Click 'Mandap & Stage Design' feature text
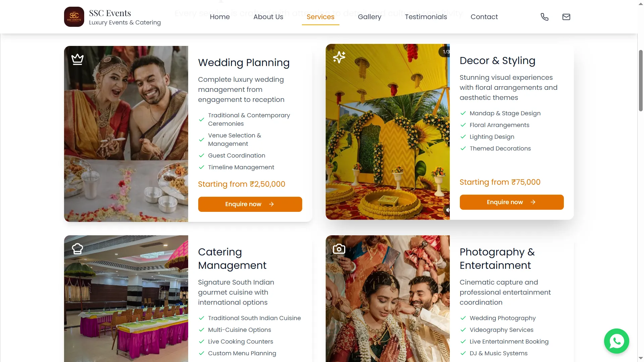Viewport: 644px width, 362px height. 505,113
